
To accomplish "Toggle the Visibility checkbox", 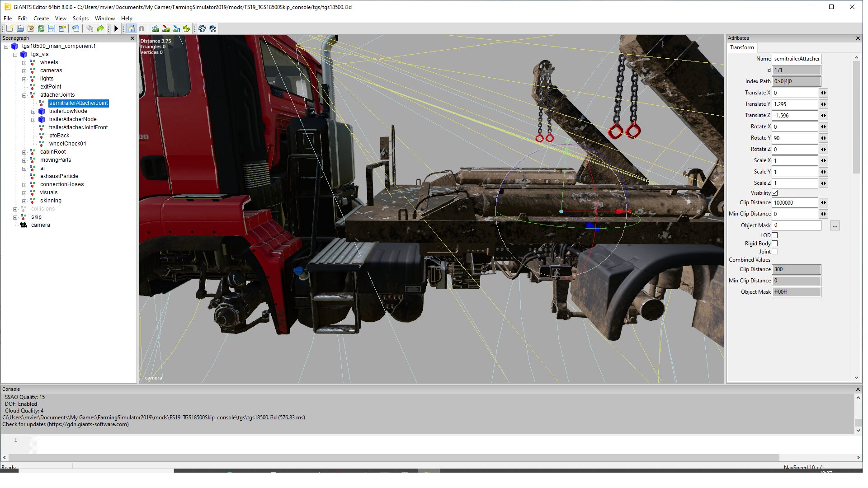I will pyautogui.click(x=775, y=193).
